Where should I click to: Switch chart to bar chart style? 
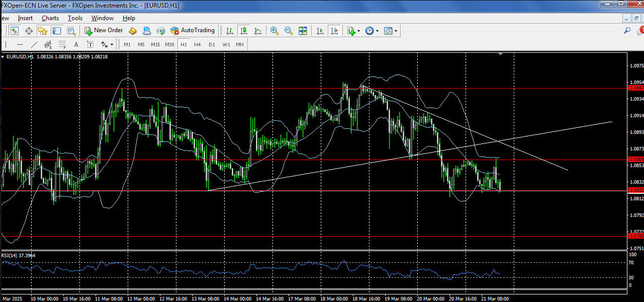point(230,31)
